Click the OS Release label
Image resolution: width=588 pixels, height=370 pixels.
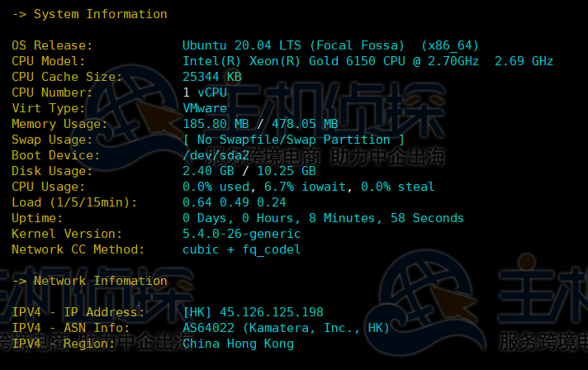click(52, 45)
